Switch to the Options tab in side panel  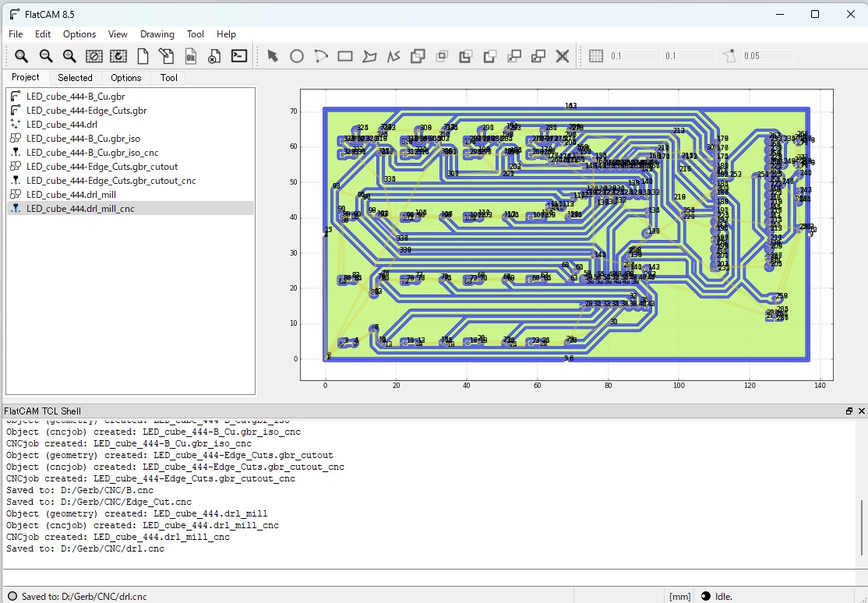point(125,78)
